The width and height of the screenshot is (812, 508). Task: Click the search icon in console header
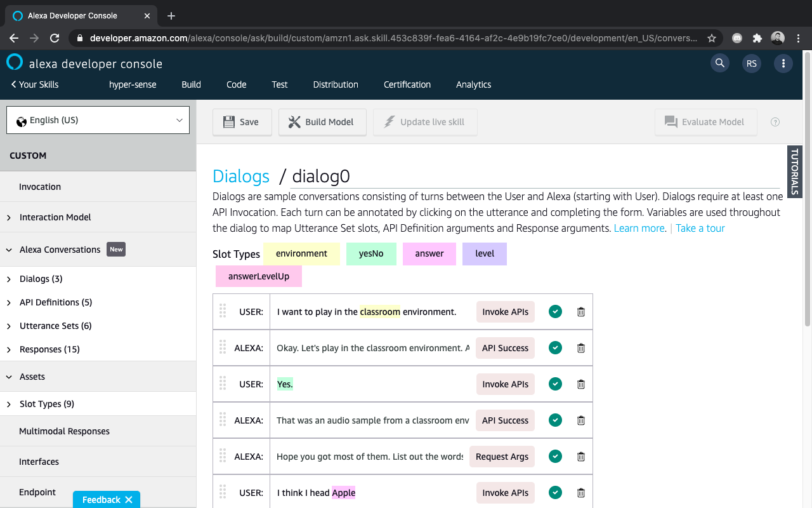[719, 63]
